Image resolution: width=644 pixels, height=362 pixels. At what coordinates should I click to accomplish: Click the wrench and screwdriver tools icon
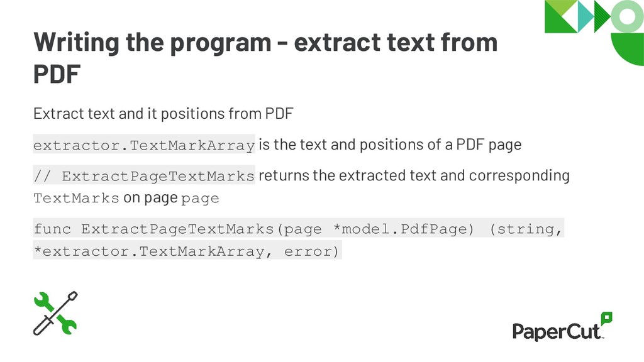(55, 313)
